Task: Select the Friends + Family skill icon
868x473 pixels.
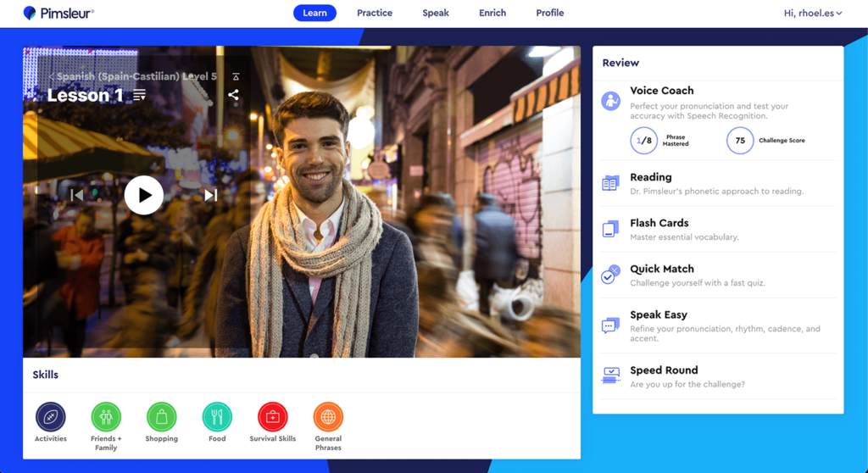Action: (x=106, y=417)
